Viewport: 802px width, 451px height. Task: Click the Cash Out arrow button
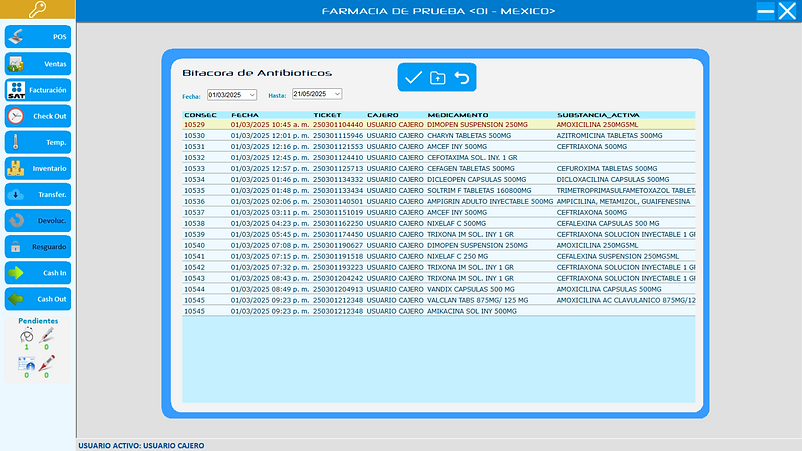[x=38, y=299]
